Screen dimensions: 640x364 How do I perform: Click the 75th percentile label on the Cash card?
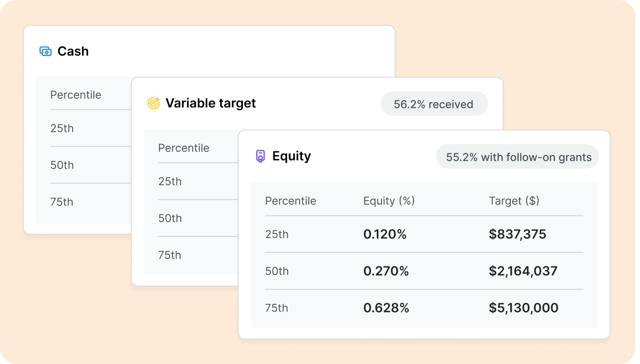(61, 202)
